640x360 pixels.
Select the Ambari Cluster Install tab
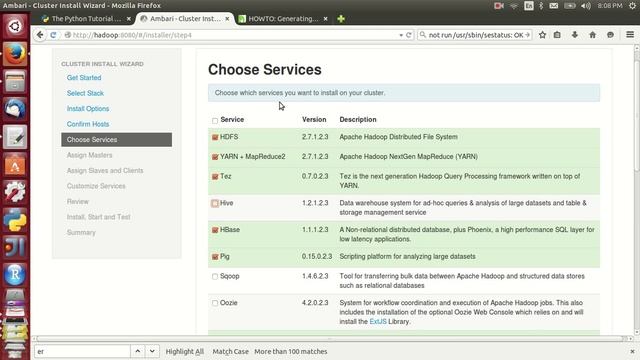pyautogui.click(x=184, y=19)
